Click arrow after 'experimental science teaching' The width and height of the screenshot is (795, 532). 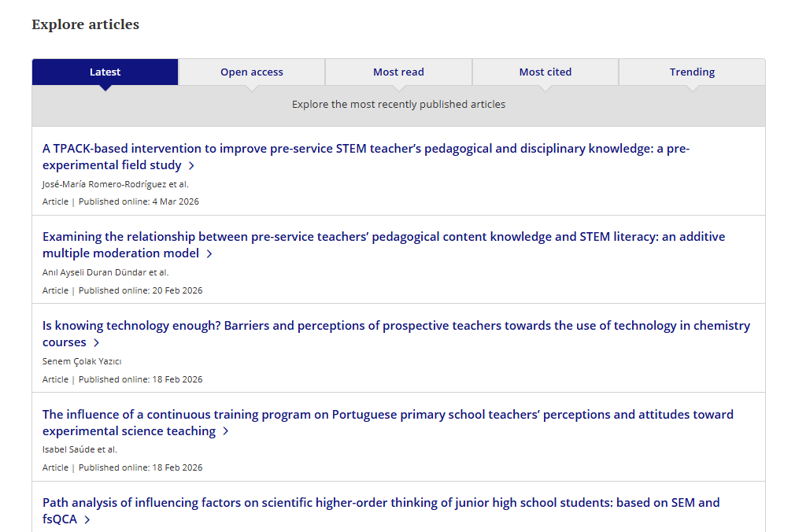226,431
